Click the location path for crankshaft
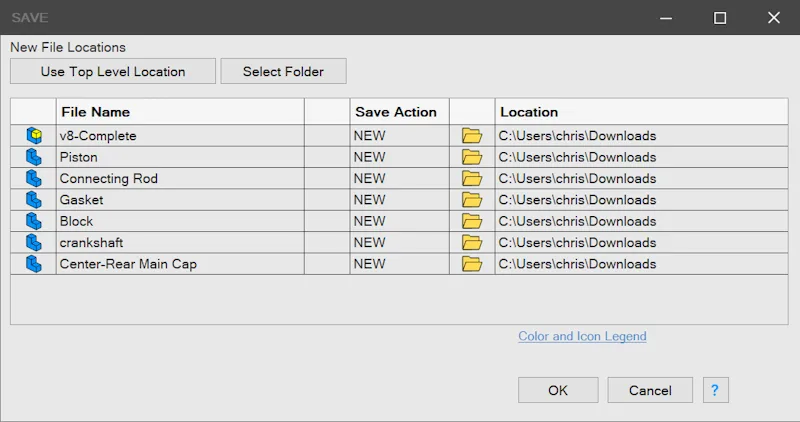The image size is (800, 422). (641, 243)
